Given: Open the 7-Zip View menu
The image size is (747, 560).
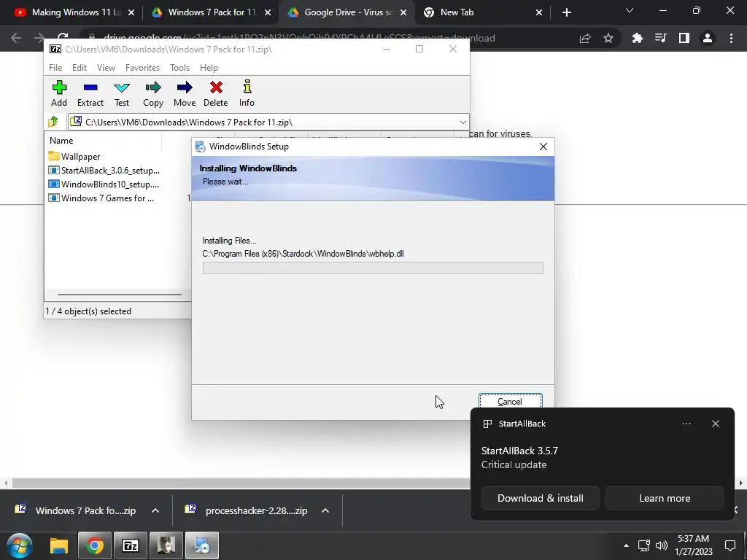Looking at the screenshot, I should 106,68.
